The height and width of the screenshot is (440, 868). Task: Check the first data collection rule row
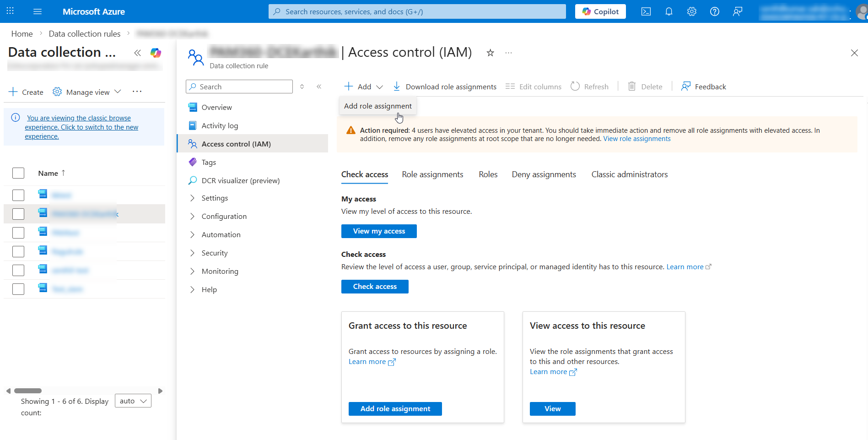coord(18,195)
